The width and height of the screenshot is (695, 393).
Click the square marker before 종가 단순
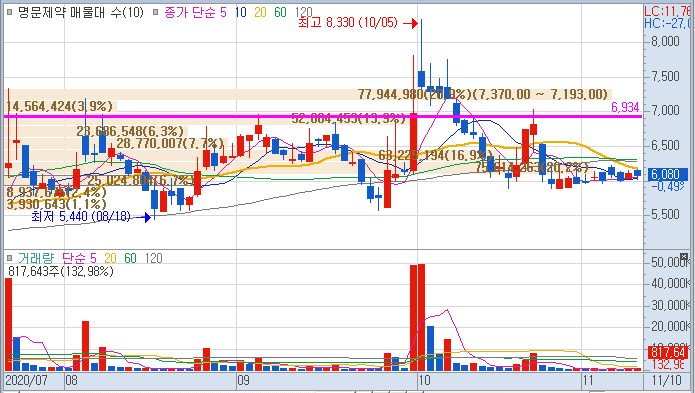pyautogui.click(x=156, y=12)
